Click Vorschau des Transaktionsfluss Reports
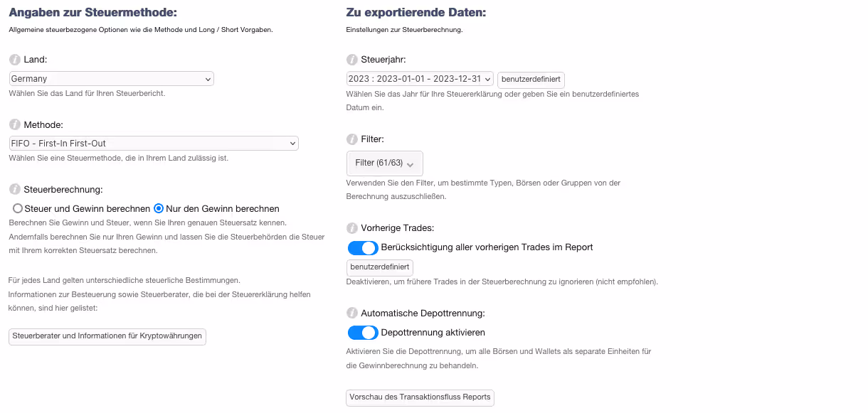Screen dimensions: 868x413 (x=420, y=397)
